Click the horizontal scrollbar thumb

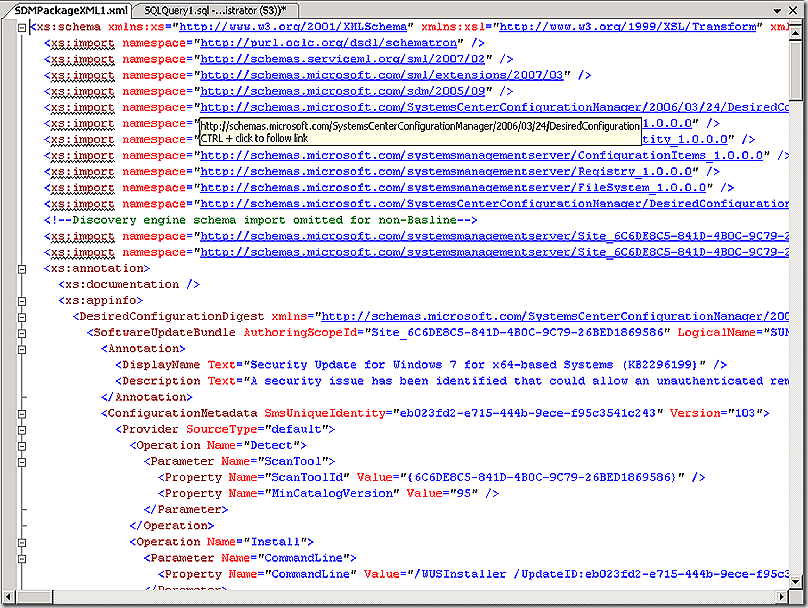point(33,597)
